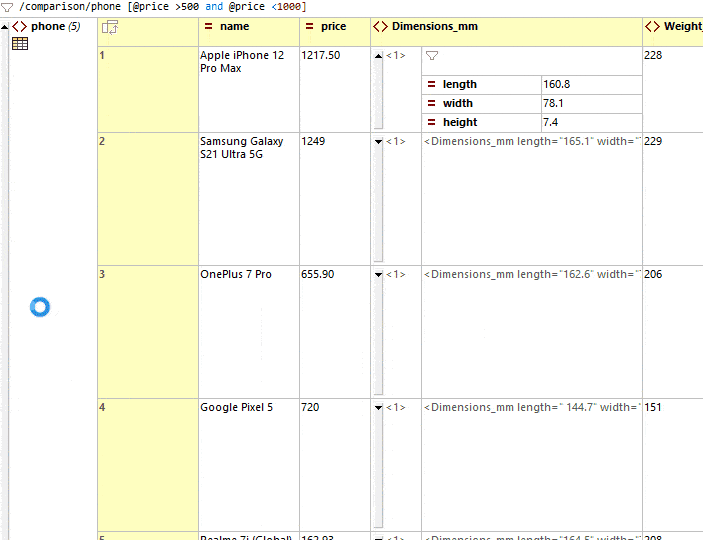Click the filter icon inside the Dimensions_mm cell

(432, 56)
